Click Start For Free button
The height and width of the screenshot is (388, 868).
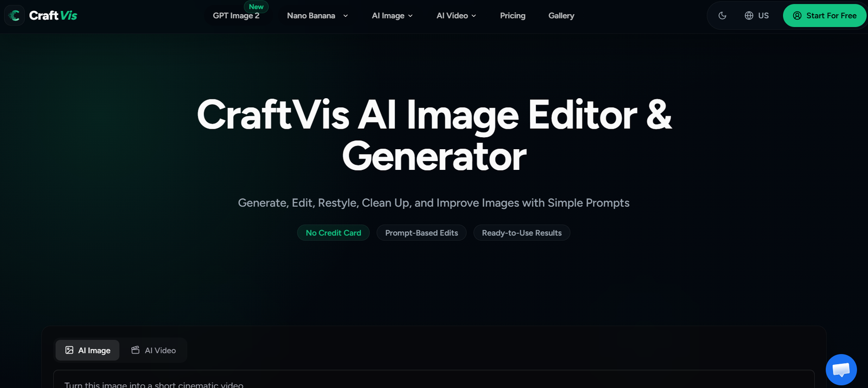(x=825, y=16)
